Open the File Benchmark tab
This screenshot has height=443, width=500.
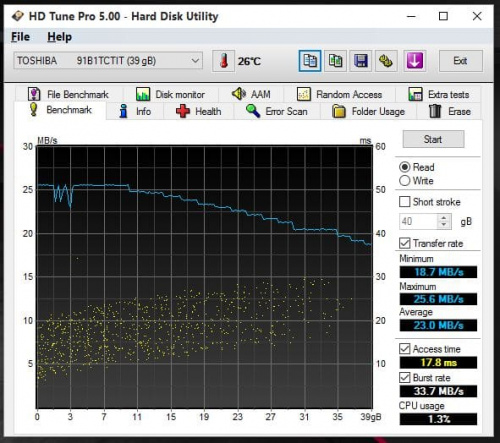68,94
